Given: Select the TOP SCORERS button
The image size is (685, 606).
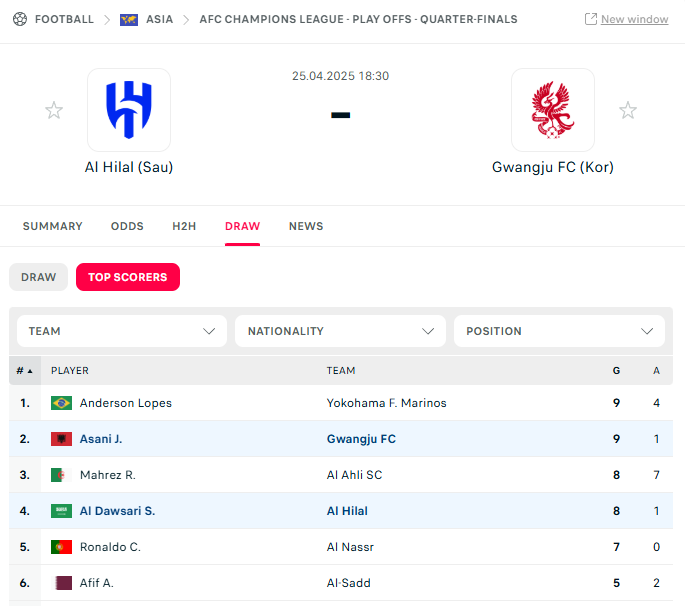Looking at the screenshot, I should point(128,277).
